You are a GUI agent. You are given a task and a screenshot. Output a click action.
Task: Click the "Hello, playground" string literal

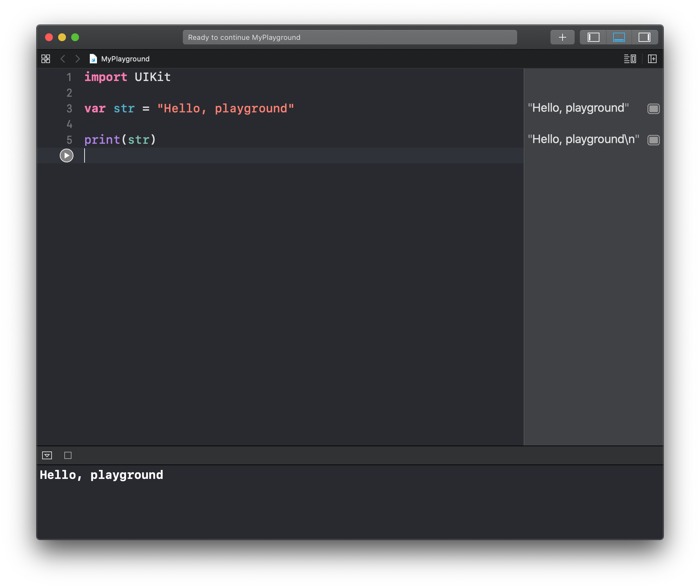[225, 108]
